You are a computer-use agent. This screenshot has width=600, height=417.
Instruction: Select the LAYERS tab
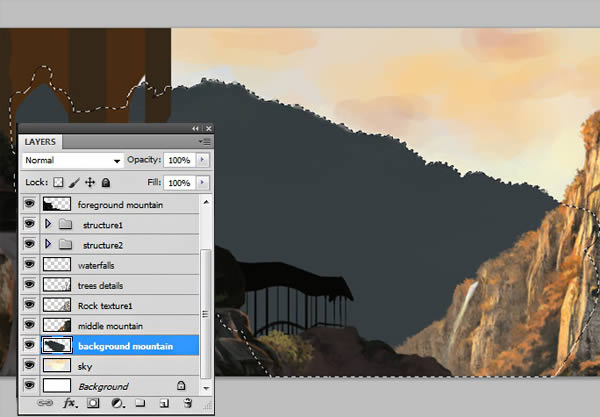40,142
